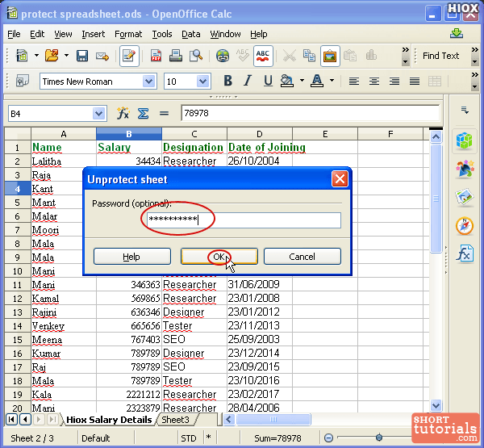Open the Data menu
484x448 pixels.
190,34
